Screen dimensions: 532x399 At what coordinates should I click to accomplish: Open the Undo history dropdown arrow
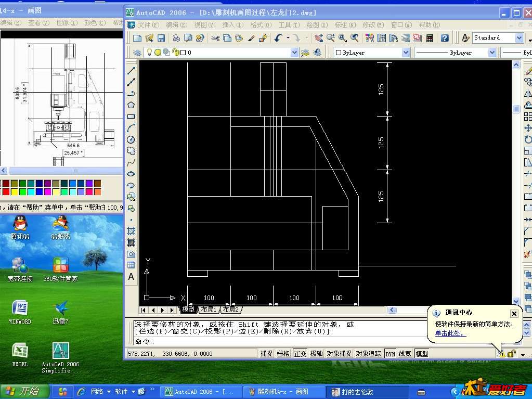(288, 37)
